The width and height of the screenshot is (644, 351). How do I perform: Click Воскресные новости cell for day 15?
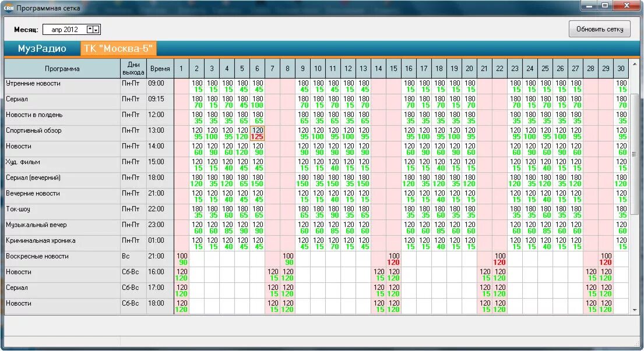tap(393, 259)
